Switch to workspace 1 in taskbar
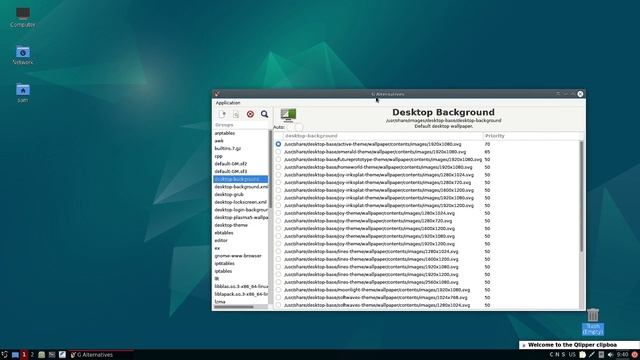Viewport: 640px width, 360px height. 24,355
